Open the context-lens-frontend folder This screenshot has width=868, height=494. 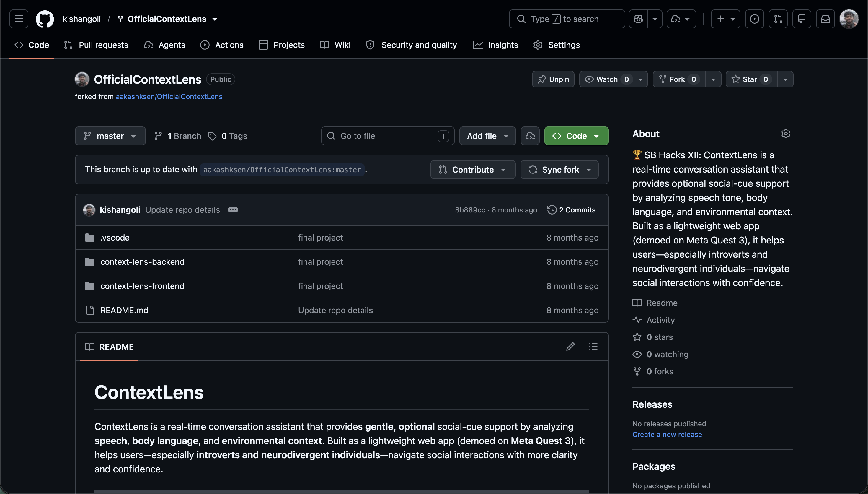click(142, 286)
